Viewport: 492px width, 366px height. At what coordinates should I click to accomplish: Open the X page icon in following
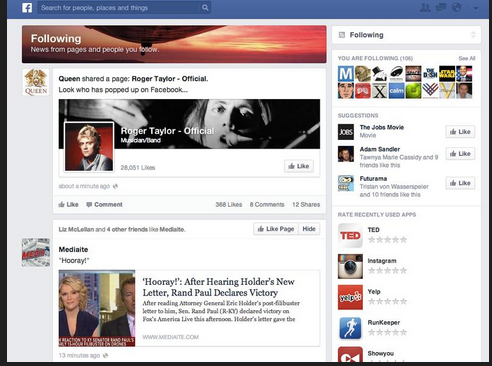379,91
